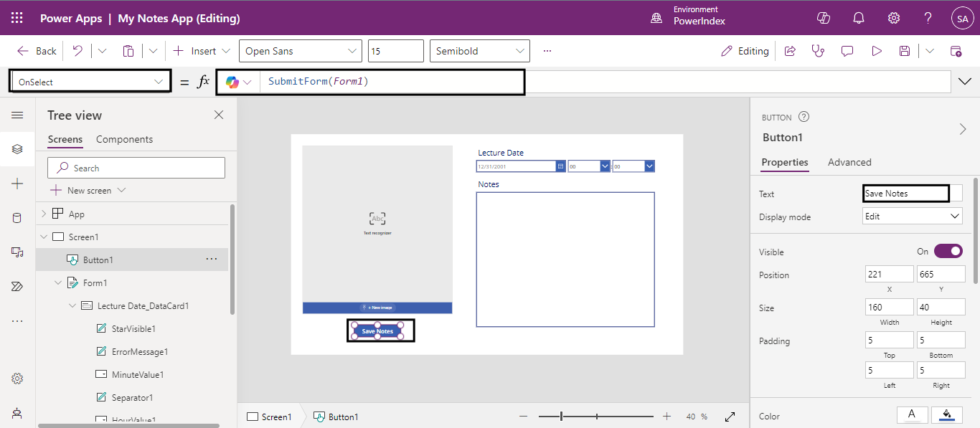The width and height of the screenshot is (980, 428).
Task: Open the Semibold font weight dropdown
Action: (479, 51)
